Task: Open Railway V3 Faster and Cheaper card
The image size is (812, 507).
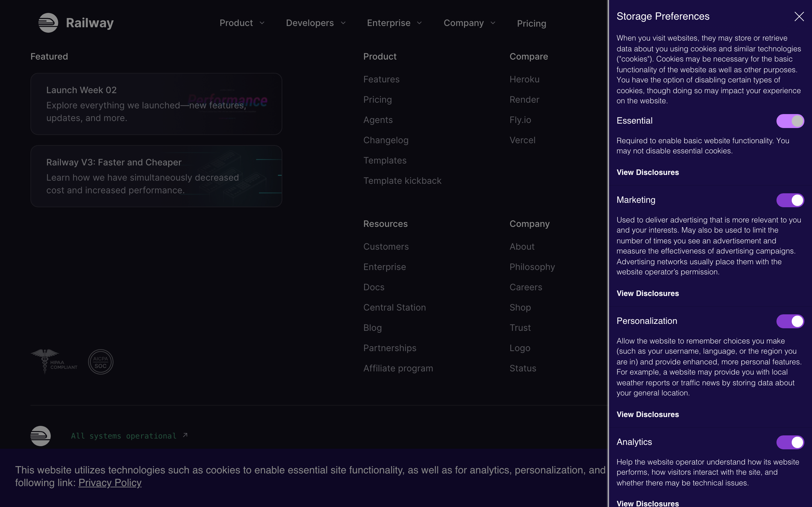Action: coord(156,176)
